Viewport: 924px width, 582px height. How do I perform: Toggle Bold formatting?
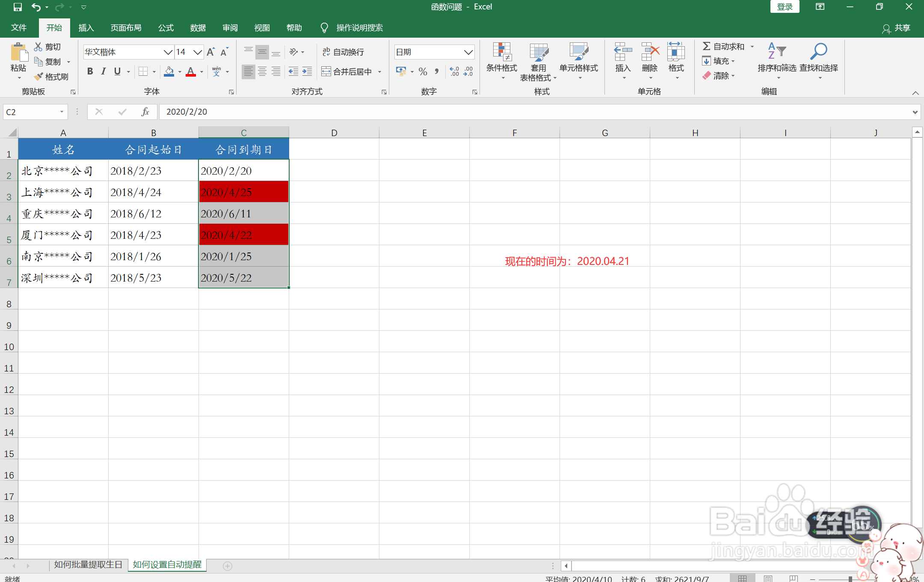click(x=90, y=71)
